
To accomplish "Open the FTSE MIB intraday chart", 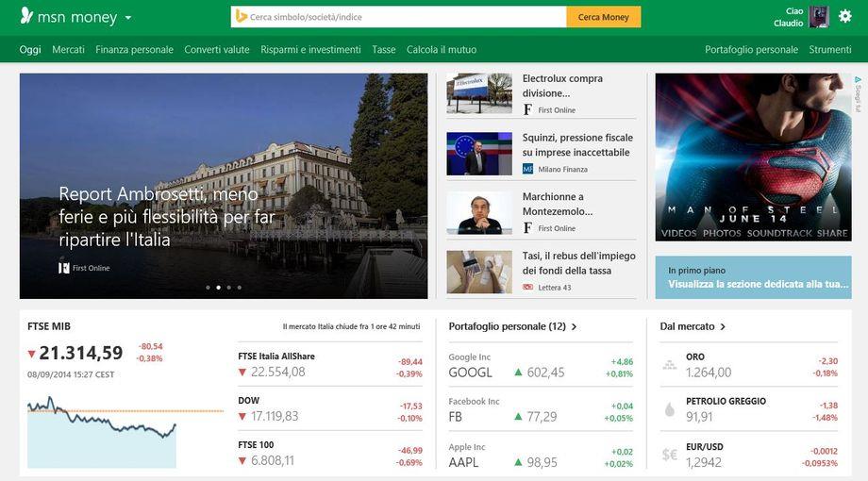I will [125, 432].
